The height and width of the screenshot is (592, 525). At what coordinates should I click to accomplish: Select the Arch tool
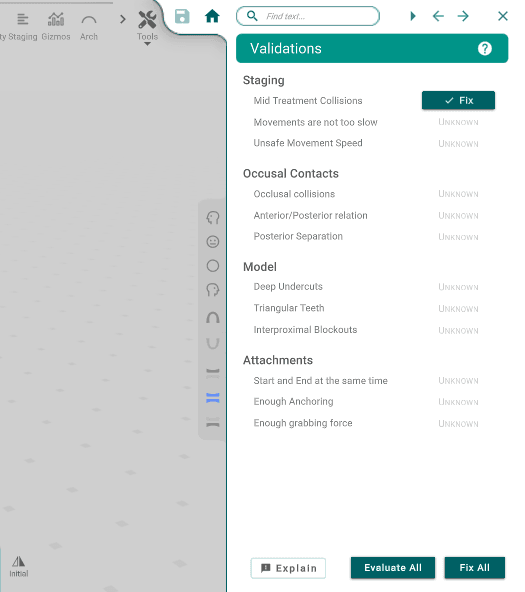89,26
